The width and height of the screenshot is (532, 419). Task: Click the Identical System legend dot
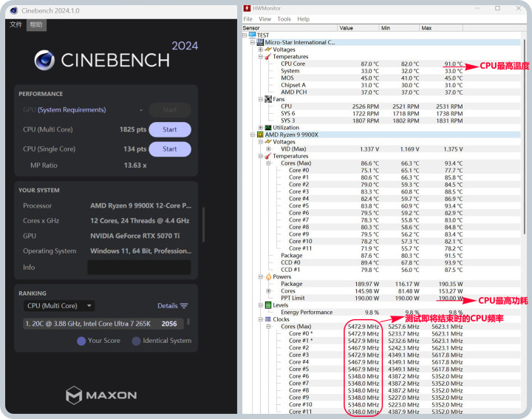[x=137, y=341]
